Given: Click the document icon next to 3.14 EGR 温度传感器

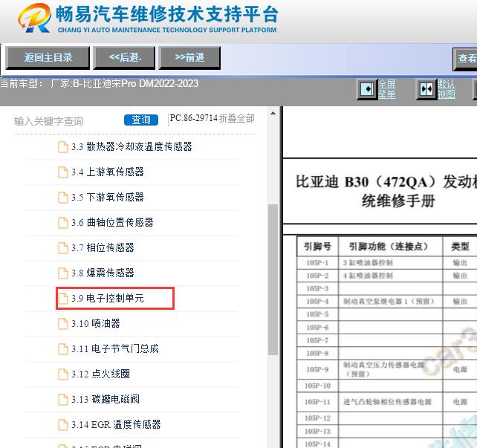Looking at the screenshot, I should 63,424.
